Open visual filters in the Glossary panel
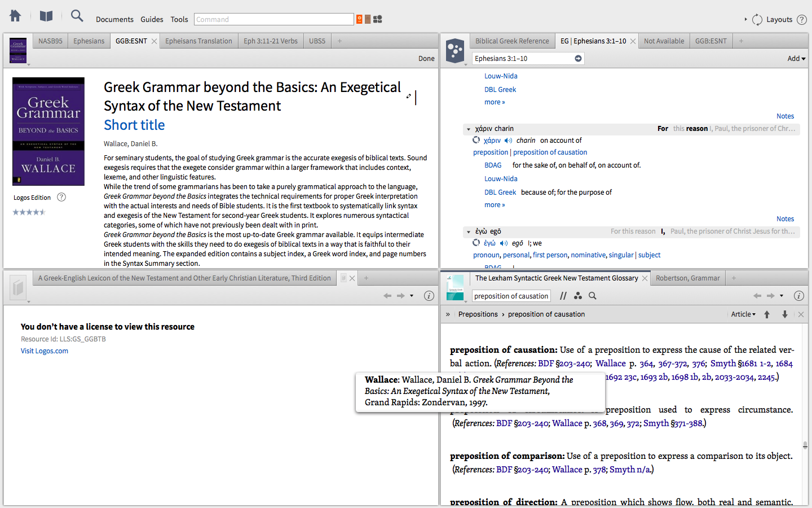Image resolution: width=812 pixels, height=508 pixels. pyautogui.click(x=578, y=296)
